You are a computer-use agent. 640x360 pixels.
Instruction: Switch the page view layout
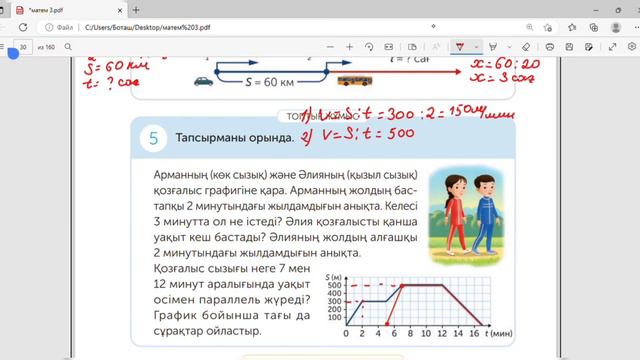[x=412, y=47]
